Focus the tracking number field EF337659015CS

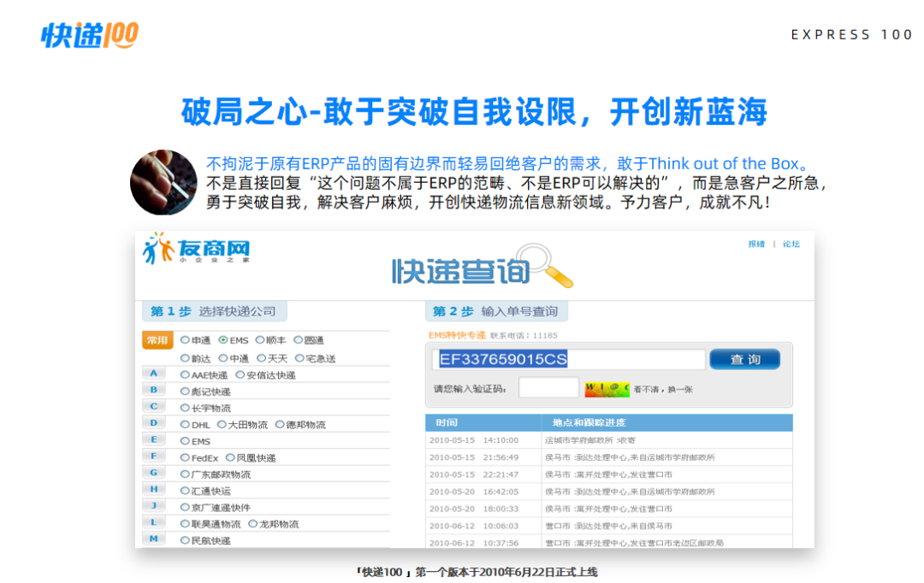pyautogui.click(x=569, y=359)
